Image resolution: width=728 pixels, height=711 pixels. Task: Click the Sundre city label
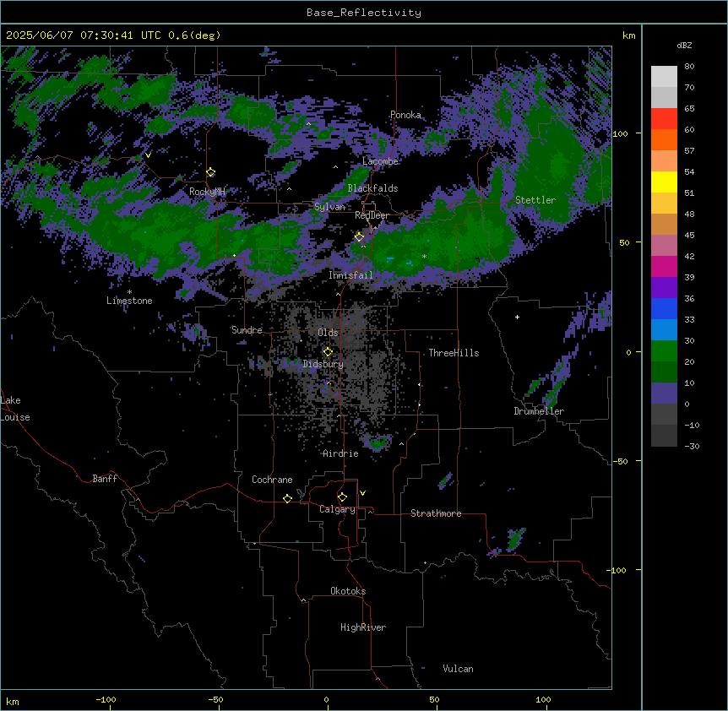click(247, 330)
